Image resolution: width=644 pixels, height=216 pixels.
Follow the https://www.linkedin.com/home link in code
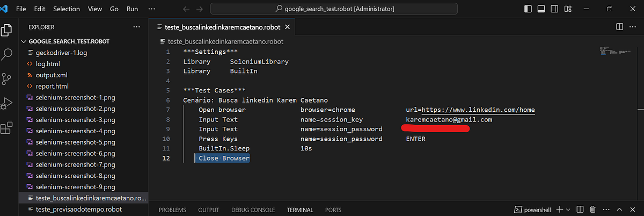(478, 110)
